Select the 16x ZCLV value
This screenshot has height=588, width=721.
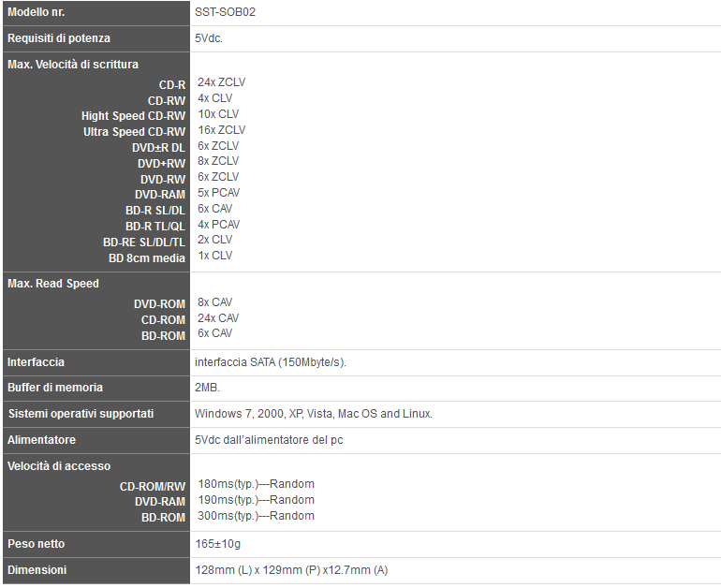point(222,130)
